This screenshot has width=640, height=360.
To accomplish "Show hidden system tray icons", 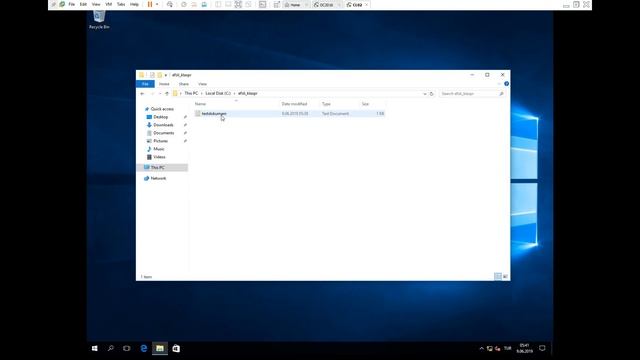I will pyautogui.click(x=482, y=348).
